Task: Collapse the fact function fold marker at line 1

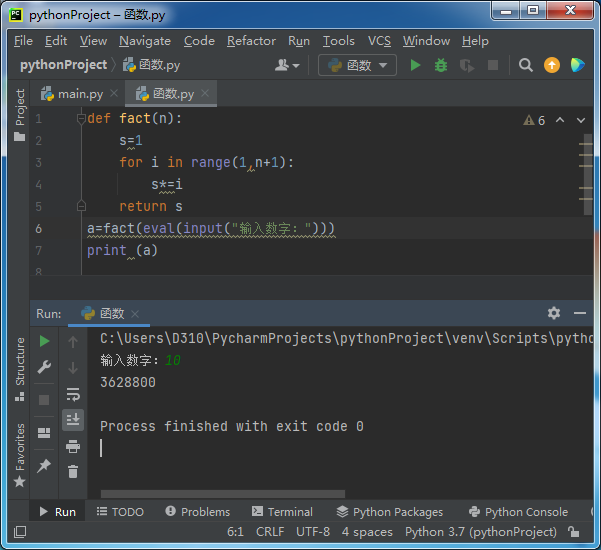Action: click(81, 119)
